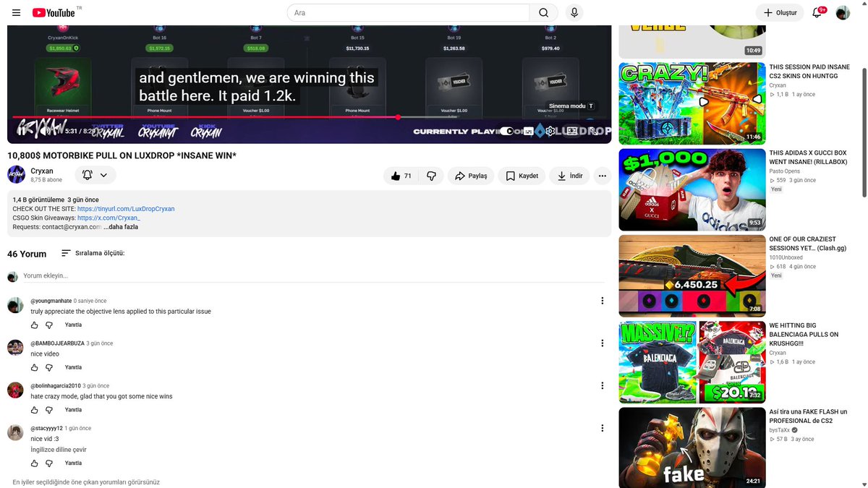Open the Balenciaga pulls video thumbnail
This screenshot has height=488, width=868.
coord(692,361)
